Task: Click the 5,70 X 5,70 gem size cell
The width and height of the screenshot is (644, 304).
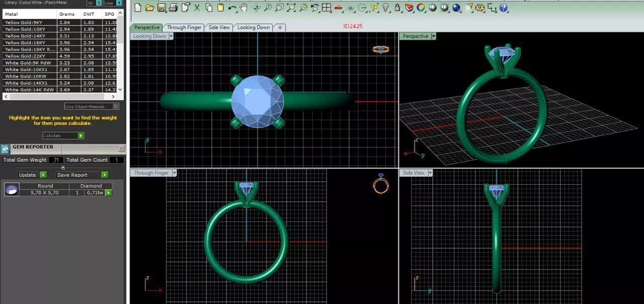Action: pos(45,193)
